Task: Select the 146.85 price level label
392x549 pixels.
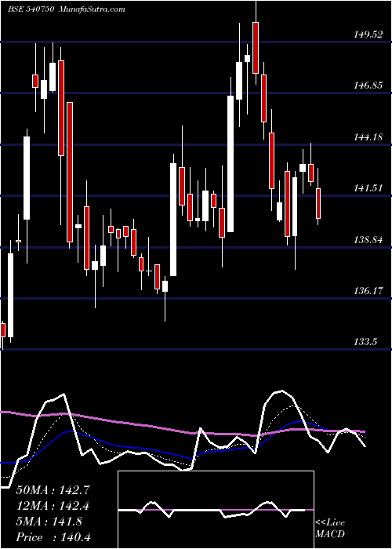Action: [x=368, y=85]
